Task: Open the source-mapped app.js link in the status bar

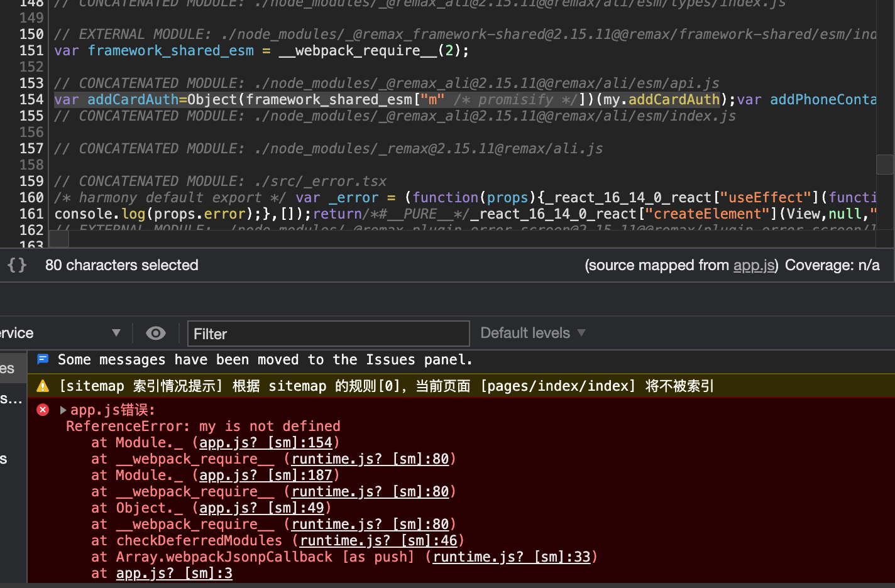Action: tap(754, 265)
